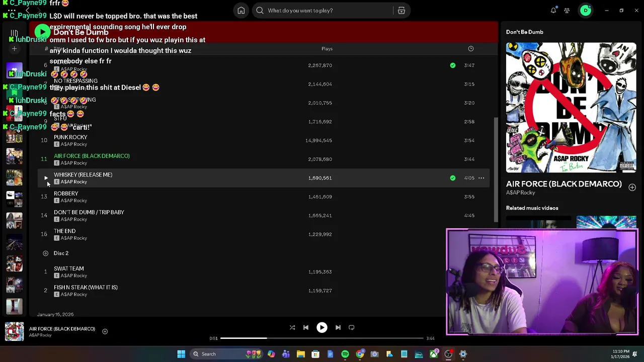The image size is (644, 362).
Task: Open DON'T BE DUMB / TRIP BABY track
Action: click(x=89, y=212)
